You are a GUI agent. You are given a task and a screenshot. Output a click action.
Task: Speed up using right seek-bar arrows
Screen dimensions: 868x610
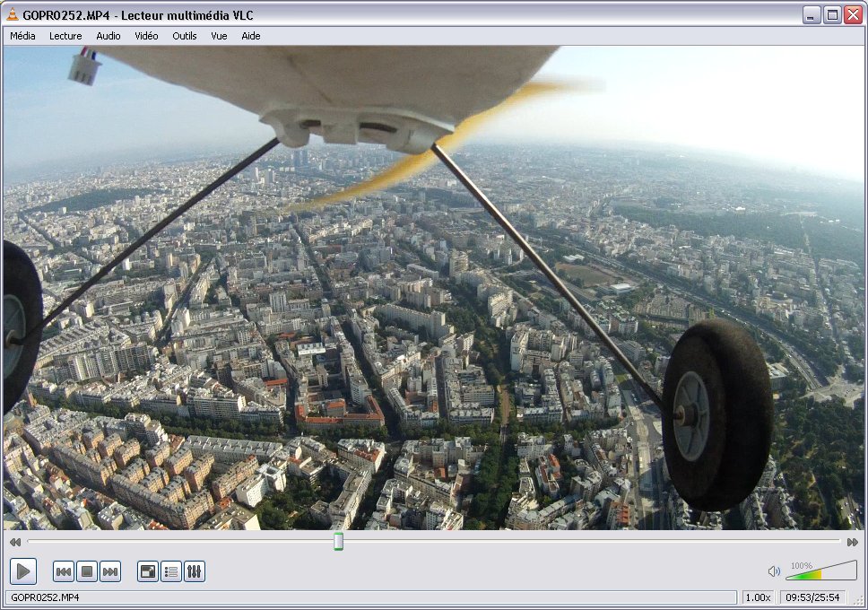[x=853, y=542]
